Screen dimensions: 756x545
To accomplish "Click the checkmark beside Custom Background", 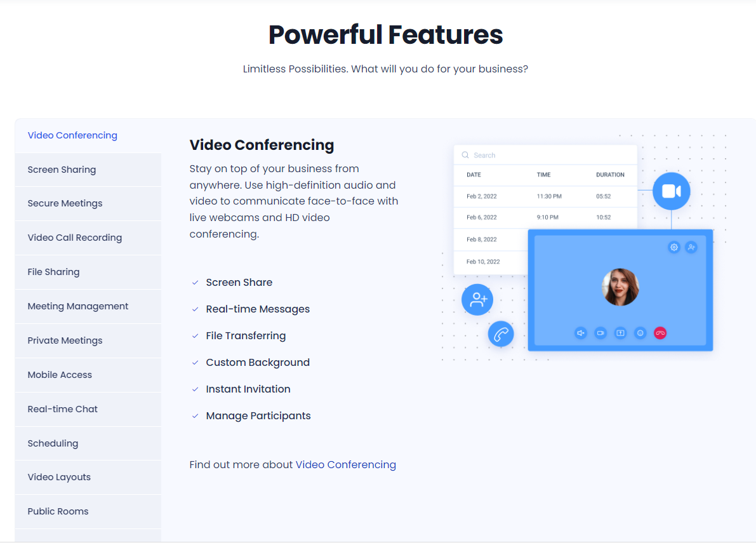I will click(196, 362).
